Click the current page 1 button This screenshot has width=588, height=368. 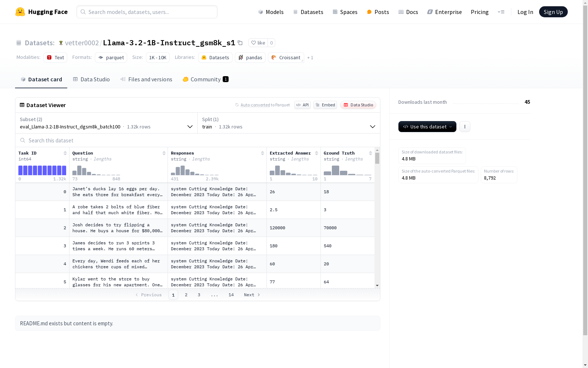173,295
